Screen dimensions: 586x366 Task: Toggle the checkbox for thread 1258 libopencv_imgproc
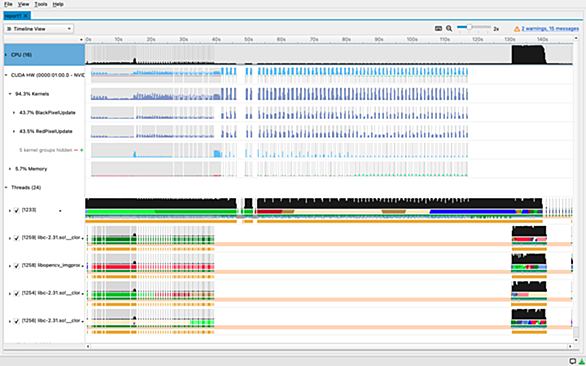tap(17, 266)
